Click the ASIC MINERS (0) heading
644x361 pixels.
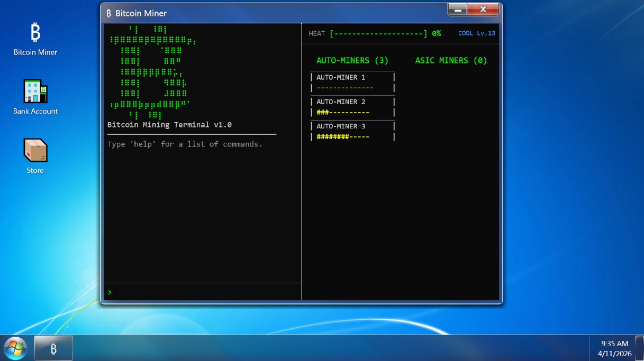pos(451,61)
